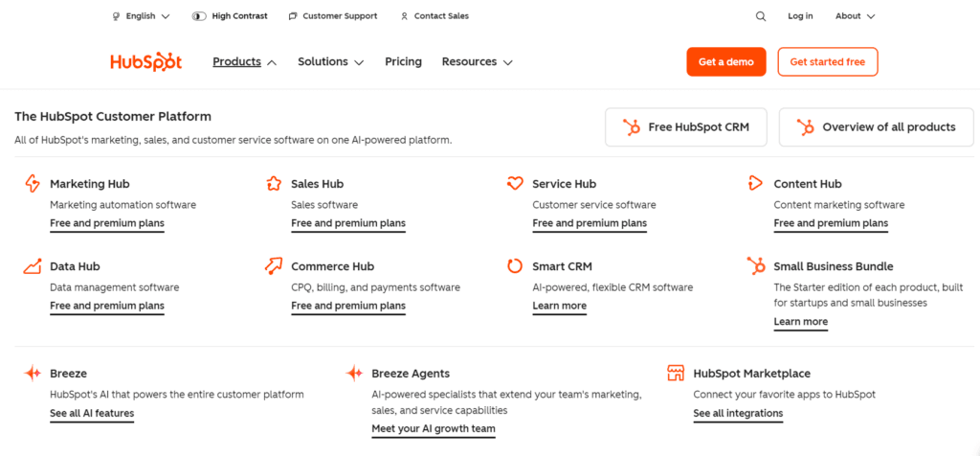The image size is (980, 456).
Task: Open the HubSpot Marketplace heading
Action: (x=752, y=374)
